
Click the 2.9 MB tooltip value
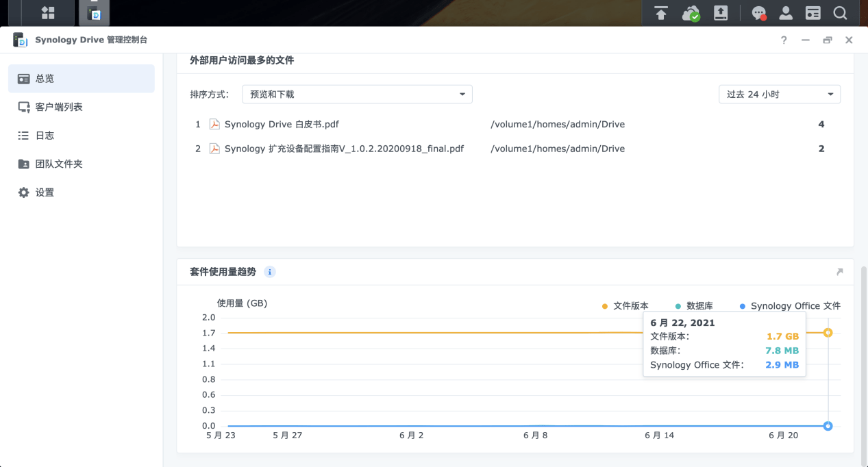tap(782, 365)
